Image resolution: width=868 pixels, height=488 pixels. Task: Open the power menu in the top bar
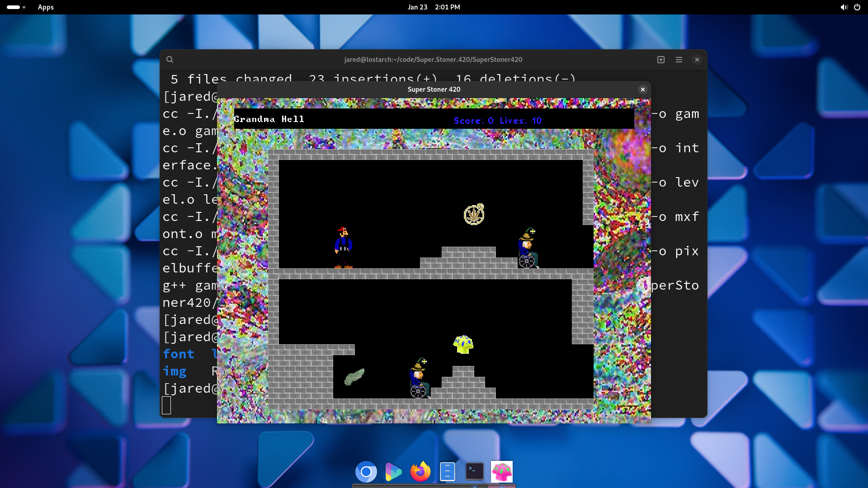point(857,7)
